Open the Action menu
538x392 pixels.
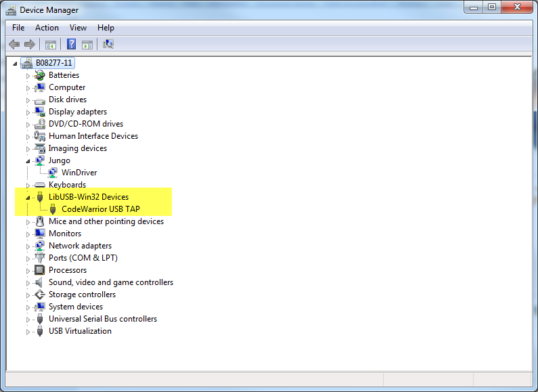tap(47, 28)
